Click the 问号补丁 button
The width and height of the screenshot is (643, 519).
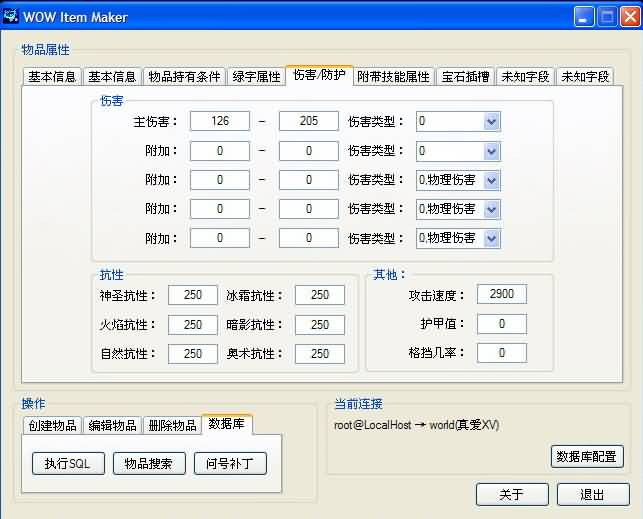pos(230,464)
